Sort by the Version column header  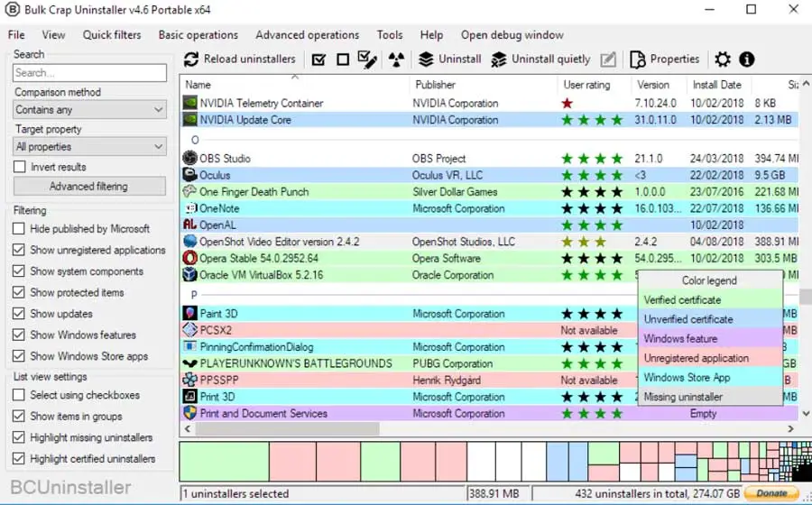point(660,85)
